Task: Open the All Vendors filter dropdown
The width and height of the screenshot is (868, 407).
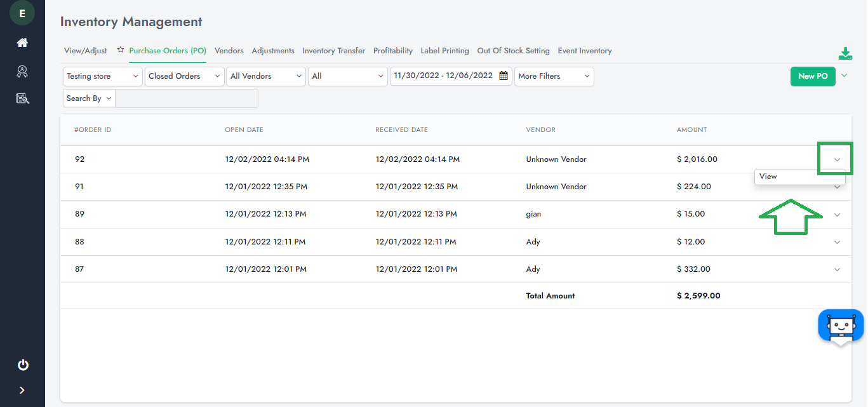Action: click(266, 76)
